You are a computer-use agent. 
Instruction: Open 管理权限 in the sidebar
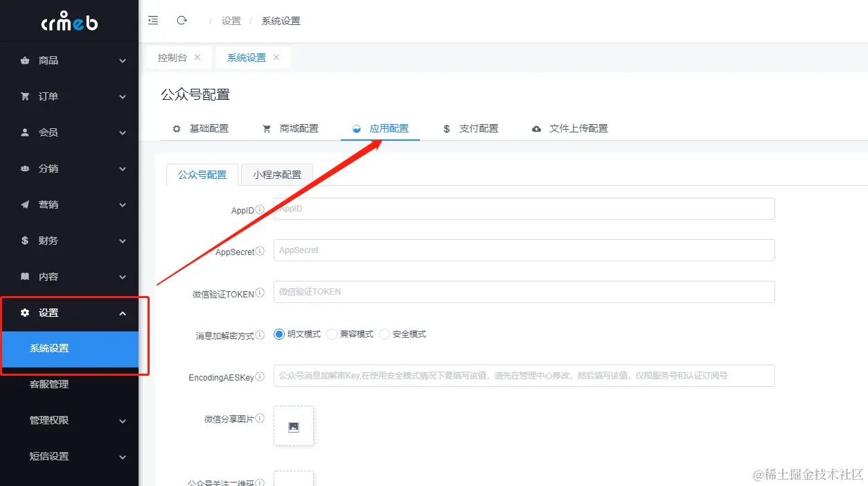pos(69,421)
